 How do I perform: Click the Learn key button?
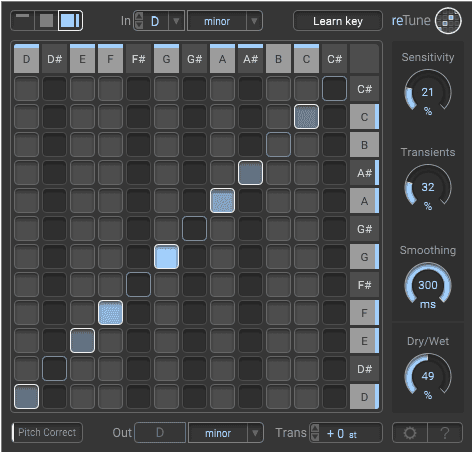338,21
